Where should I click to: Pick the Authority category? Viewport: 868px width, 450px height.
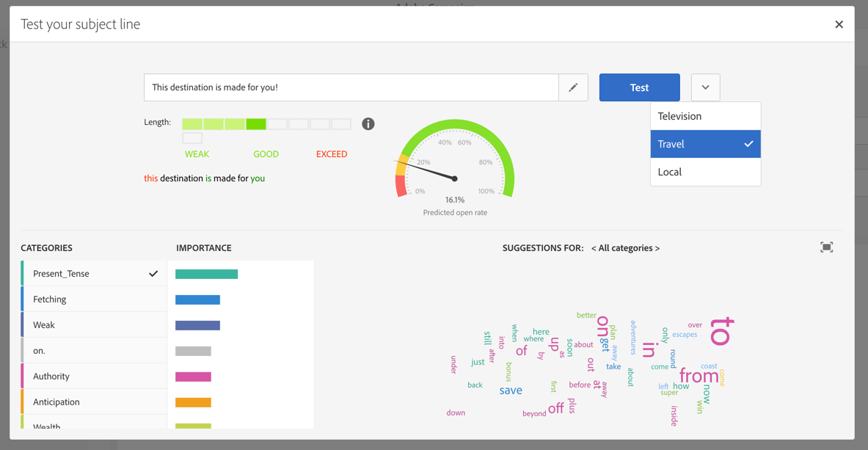pyautogui.click(x=94, y=377)
